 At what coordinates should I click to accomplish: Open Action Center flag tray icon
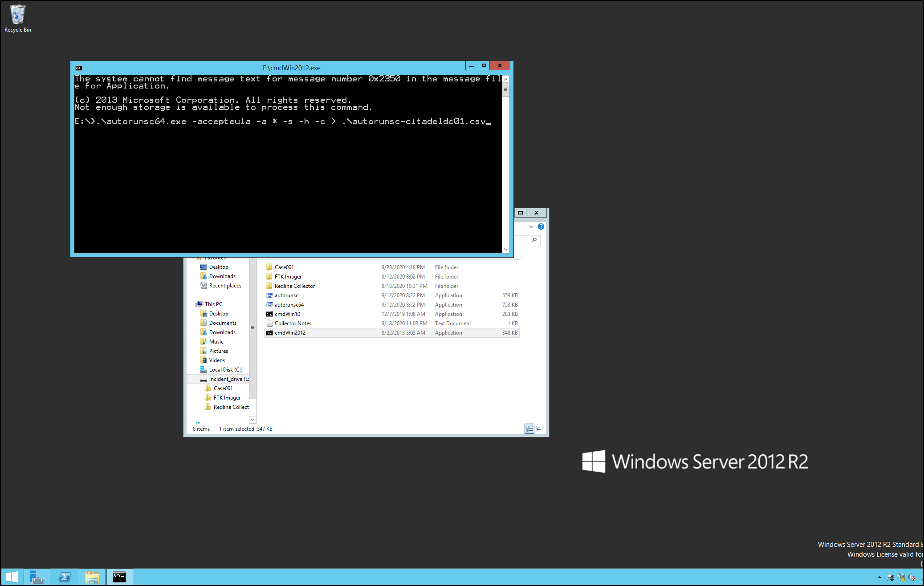click(x=891, y=578)
